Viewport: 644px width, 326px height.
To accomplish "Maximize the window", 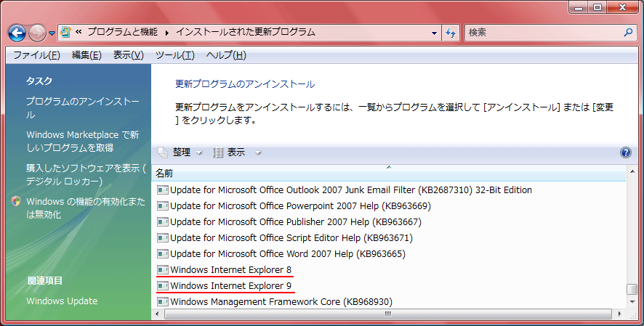I will click(x=597, y=7).
